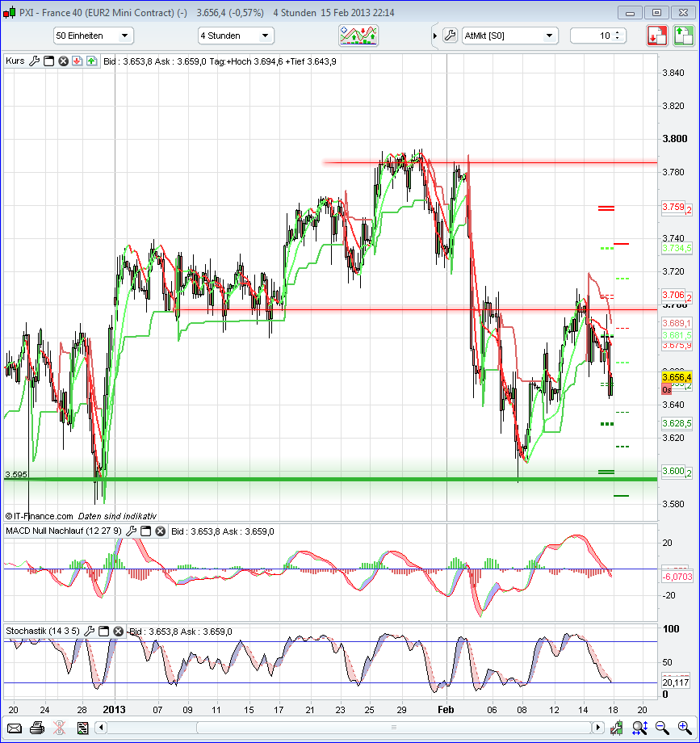Close the Kurs price panel
The height and width of the screenshot is (743, 700).
pyautogui.click(x=63, y=61)
